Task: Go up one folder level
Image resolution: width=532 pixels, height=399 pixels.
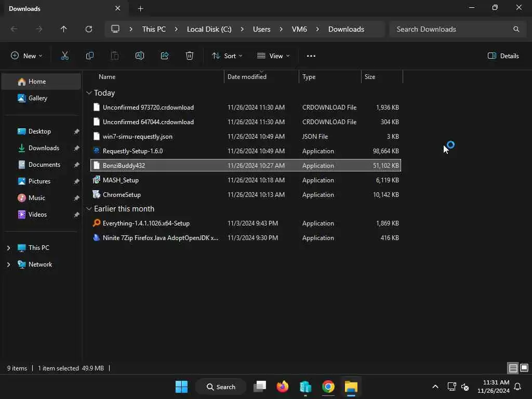Action: 63,29
